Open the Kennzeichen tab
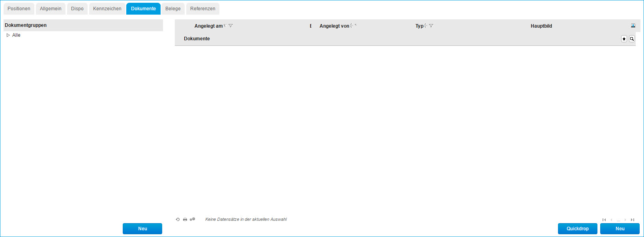 (107, 9)
